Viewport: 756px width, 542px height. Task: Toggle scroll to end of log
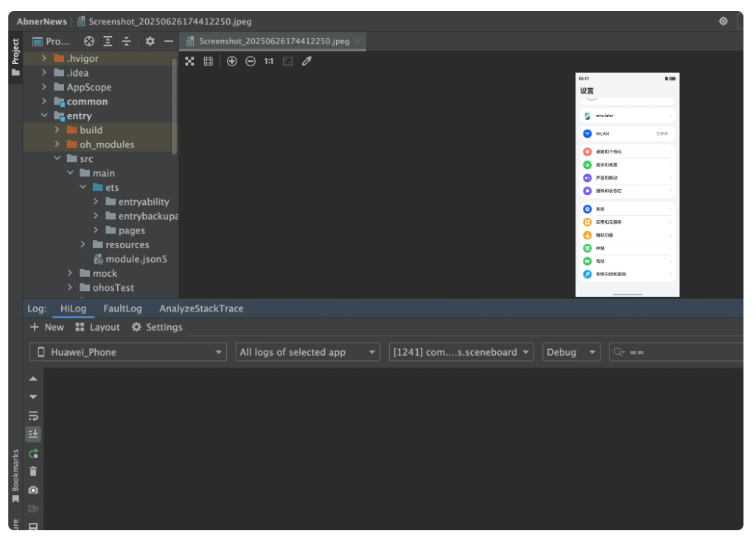(x=33, y=434)
